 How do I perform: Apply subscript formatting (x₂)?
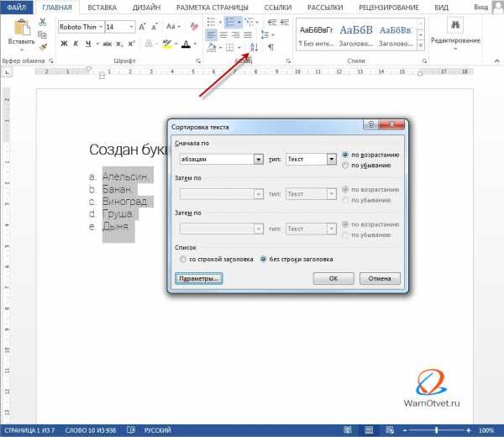pos(119,44)
